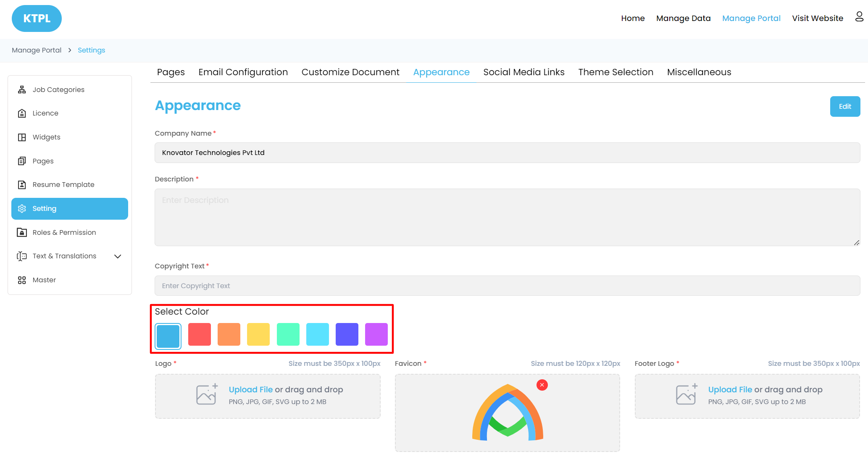Open the user profile icon

click(x=859, y=17)
